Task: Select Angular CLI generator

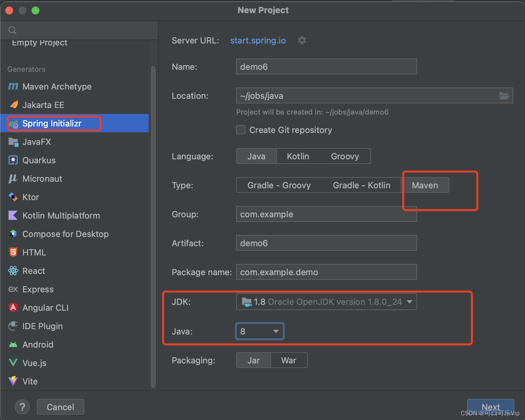Action: coord(75,308)
